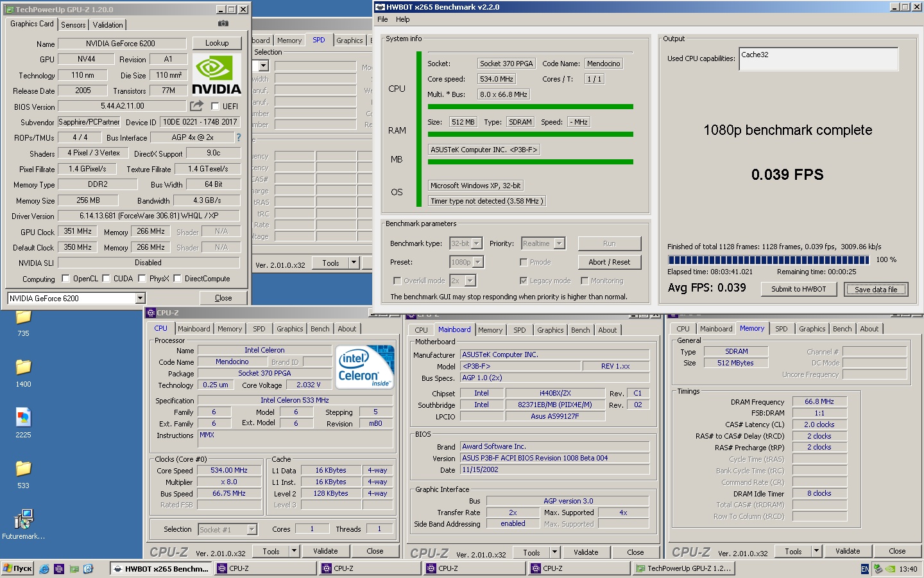Launch GPU-Z green card quick launch icon
Viewport: 924px width, 578px height.
tap(74, 569)
